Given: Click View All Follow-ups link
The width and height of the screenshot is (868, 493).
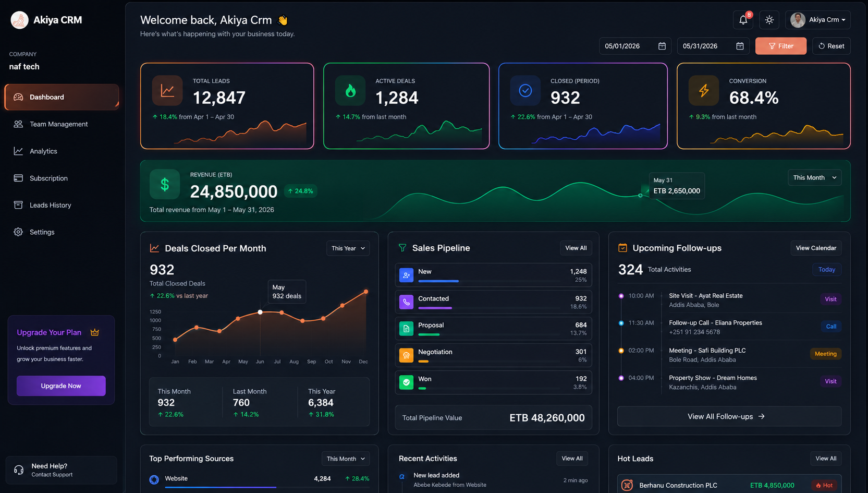Looking at the screenshot, I should pyautogui.click(x=729, y=416).
